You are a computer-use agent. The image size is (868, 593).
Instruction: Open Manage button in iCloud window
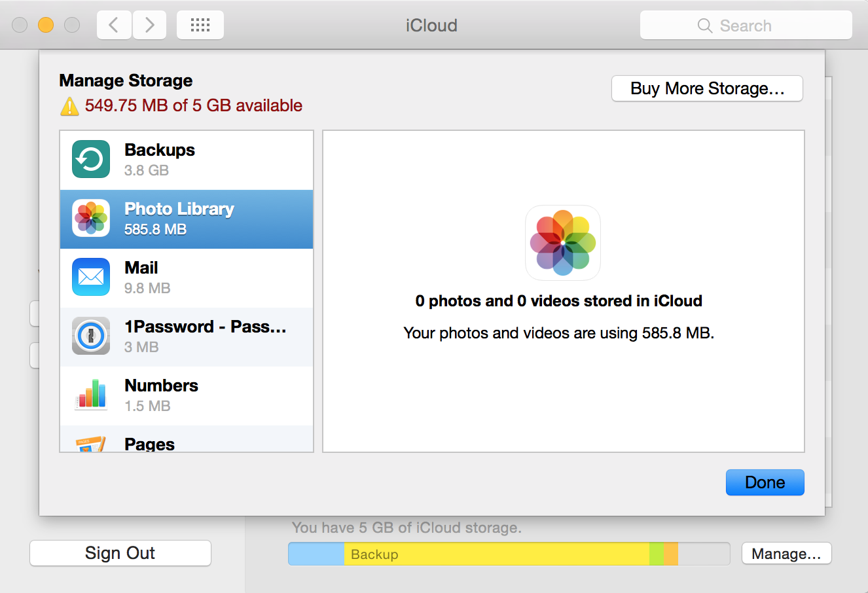point(786,554)
